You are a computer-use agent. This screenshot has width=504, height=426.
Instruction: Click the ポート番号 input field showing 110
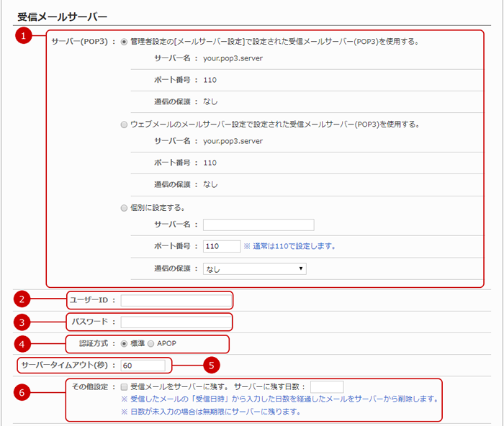pos(221,246)
